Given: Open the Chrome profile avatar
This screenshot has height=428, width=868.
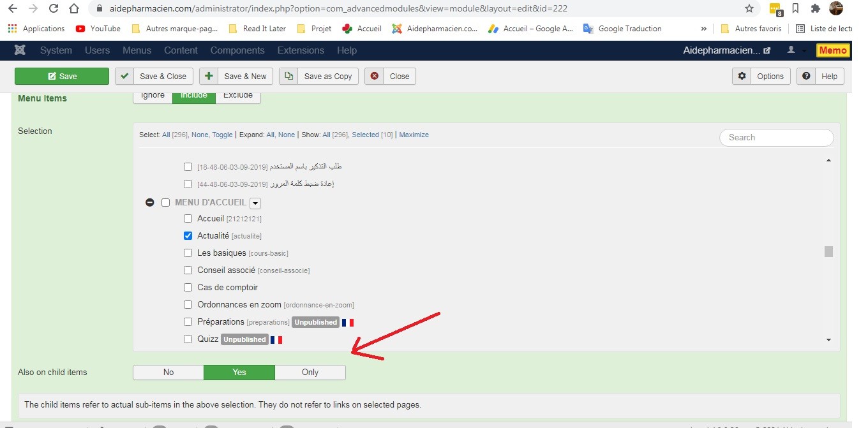Looking at the screenshot, I should tap(836, 8).
